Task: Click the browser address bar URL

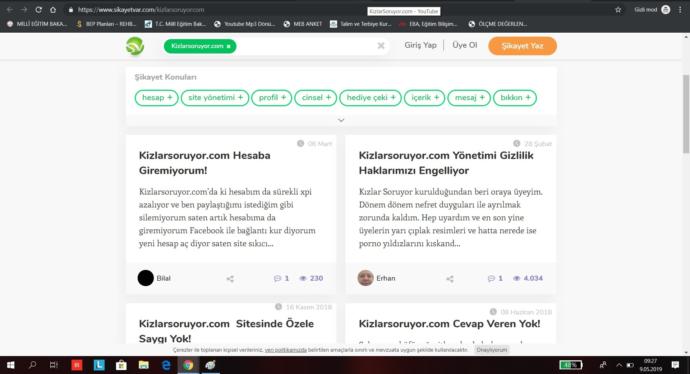Action: click(x=141, y=10)
